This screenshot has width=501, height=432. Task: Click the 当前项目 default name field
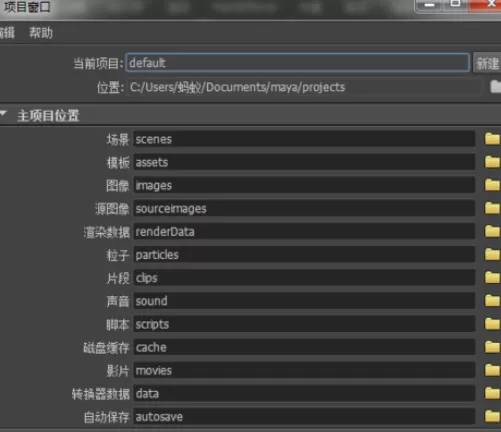coord(298,63)
